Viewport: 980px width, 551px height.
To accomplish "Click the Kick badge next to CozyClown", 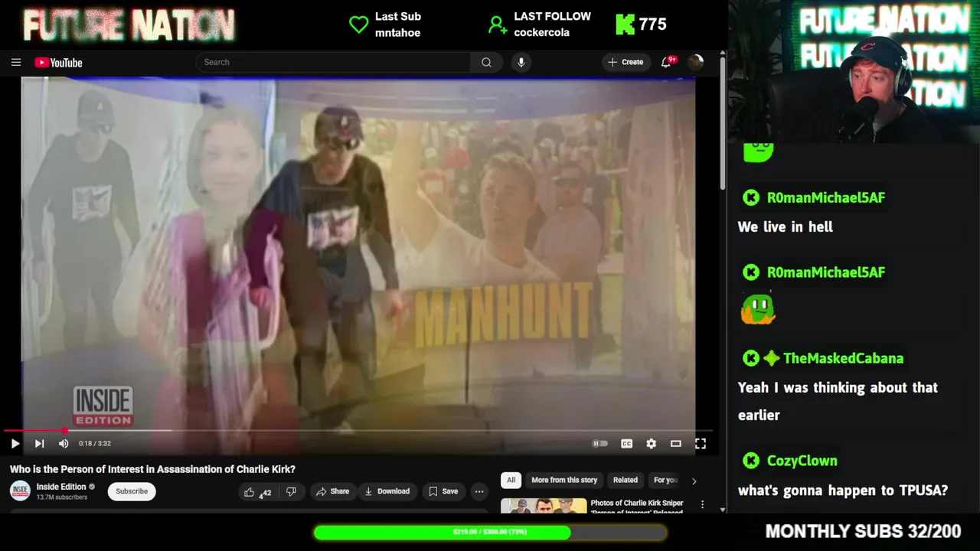I will click(x=750, y=461).
